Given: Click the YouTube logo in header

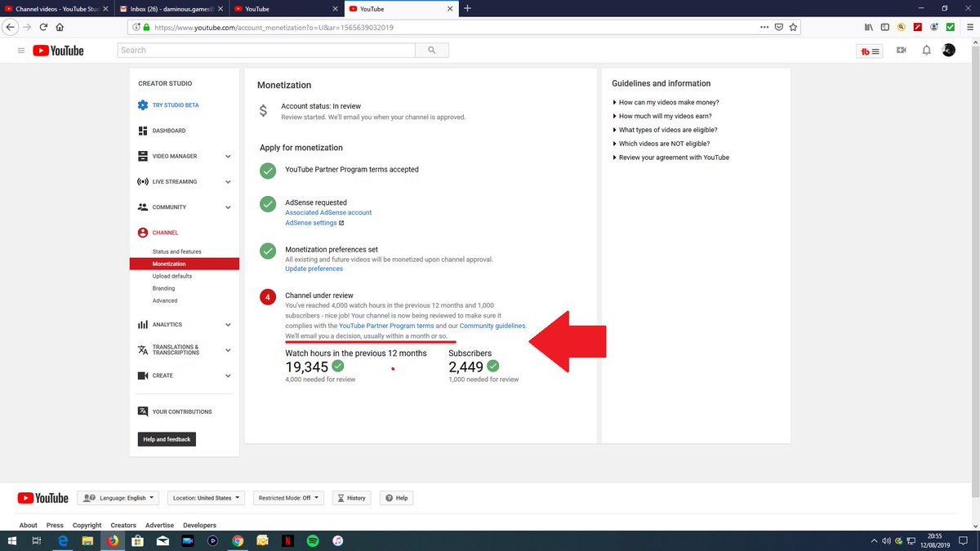Looking at the screenshot, I should tap(58, 51).
